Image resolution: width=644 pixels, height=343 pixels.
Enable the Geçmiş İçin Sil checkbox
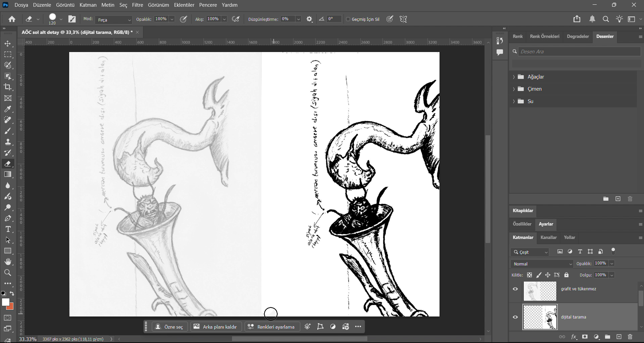tap(348, 19)
